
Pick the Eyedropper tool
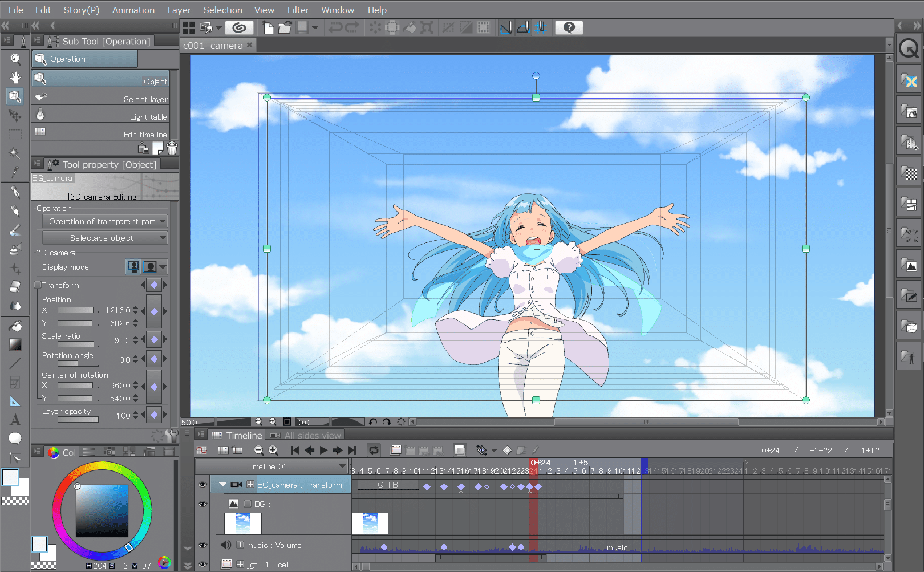pos(15,172)
